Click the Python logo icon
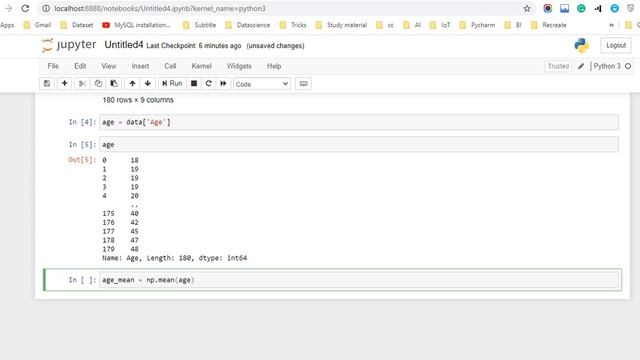The width and height of the screenshot is (640, 360). click(x=581, y=45)
